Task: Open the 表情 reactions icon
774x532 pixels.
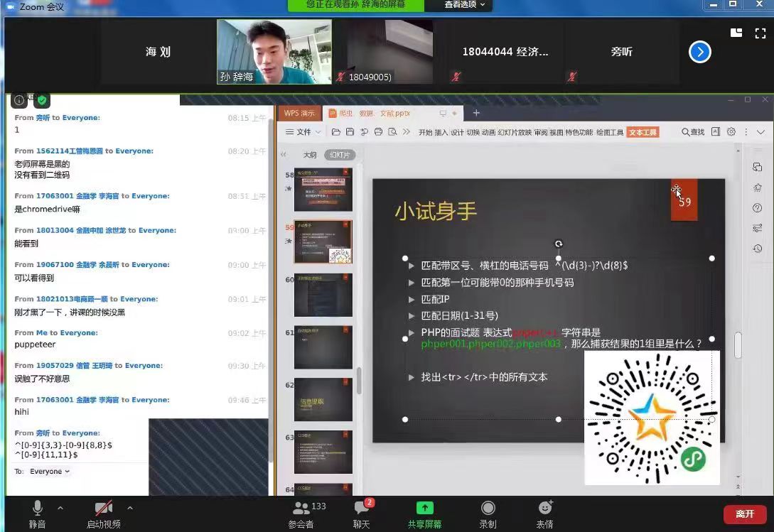Action: pos(545,509)
